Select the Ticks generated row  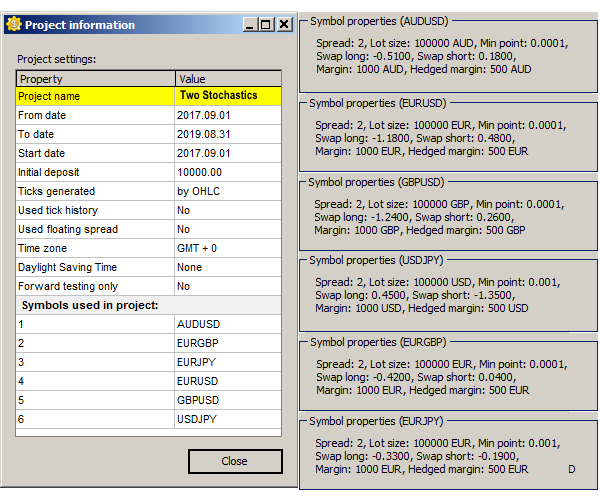[95, 191]
